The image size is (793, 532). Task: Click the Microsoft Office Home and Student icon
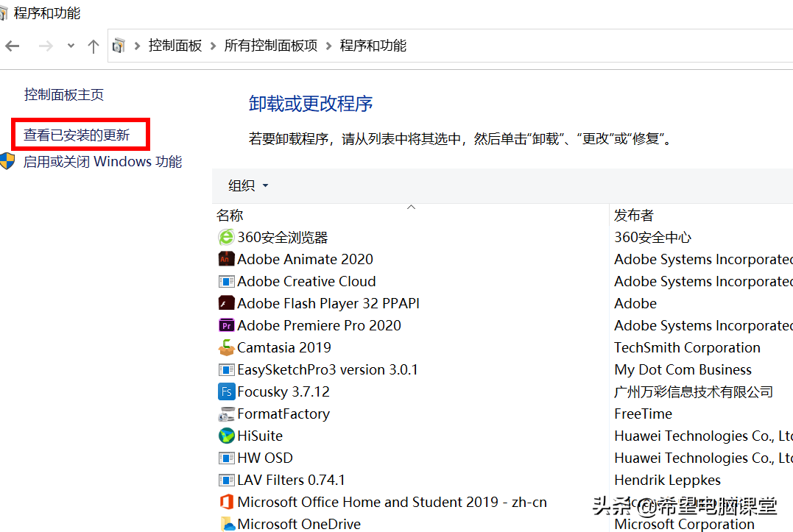226,502
